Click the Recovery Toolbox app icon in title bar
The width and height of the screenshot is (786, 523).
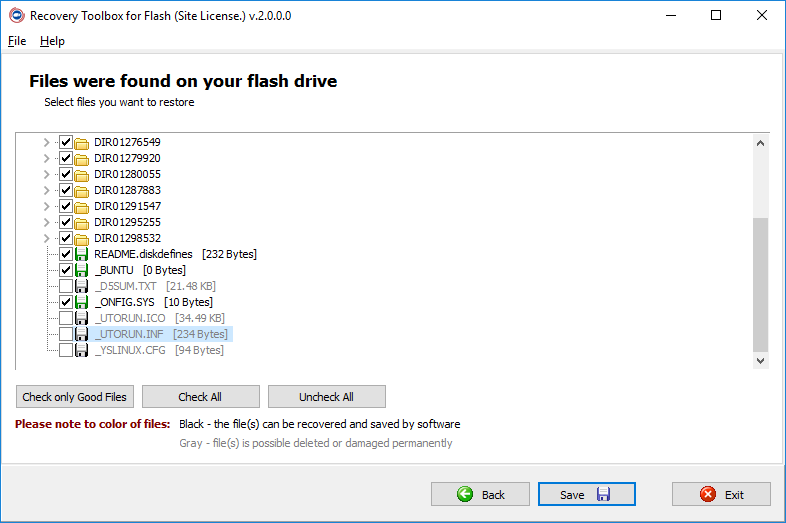(17, 16)
